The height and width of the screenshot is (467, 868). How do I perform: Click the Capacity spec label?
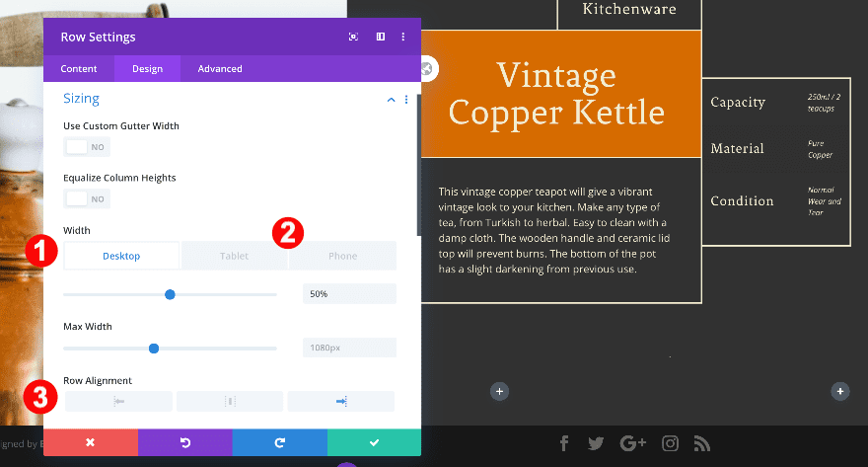click(x=738, y=102)
